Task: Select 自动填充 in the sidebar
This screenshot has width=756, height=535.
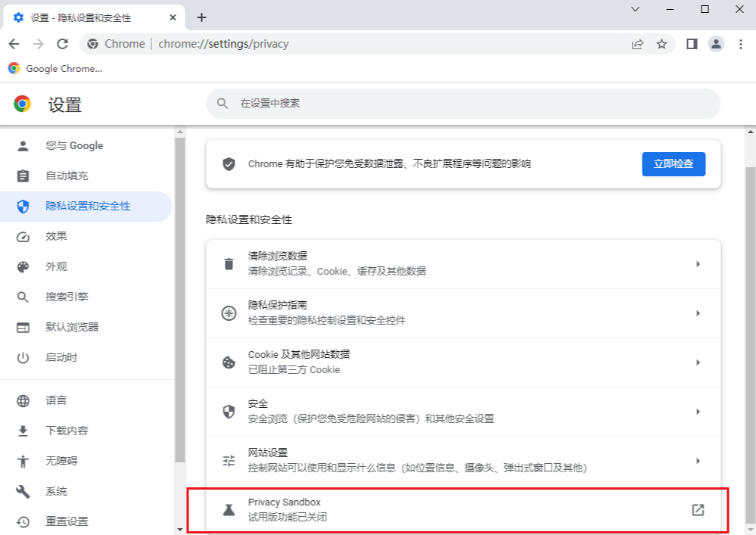Action: click(x=86, y=176)
